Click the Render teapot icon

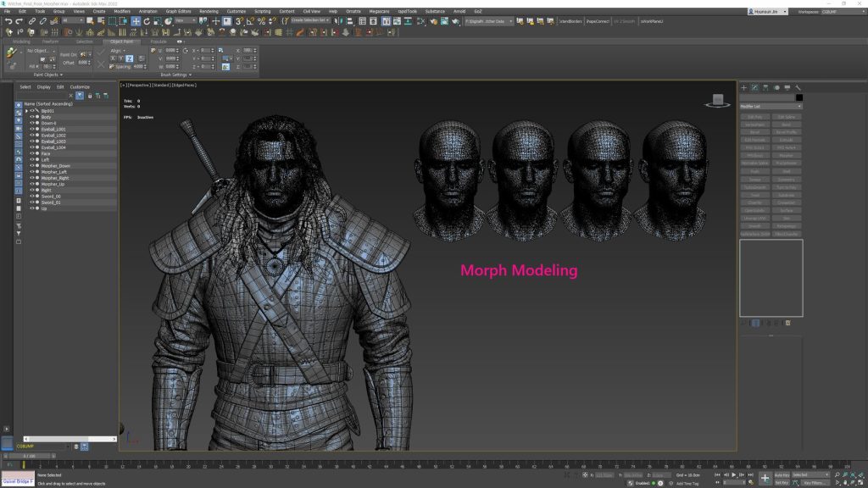tap(455, 21)
